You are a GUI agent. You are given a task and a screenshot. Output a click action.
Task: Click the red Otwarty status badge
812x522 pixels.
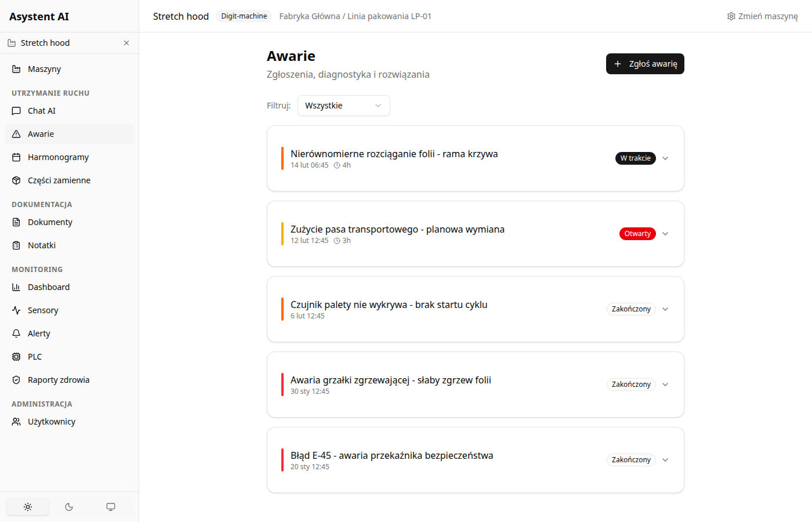pyautogui.click(x=637, y=234)
